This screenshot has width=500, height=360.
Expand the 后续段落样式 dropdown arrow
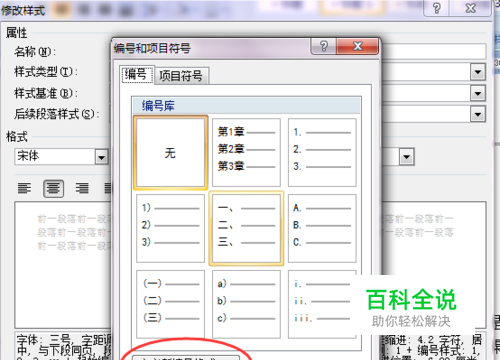[478, 115]
